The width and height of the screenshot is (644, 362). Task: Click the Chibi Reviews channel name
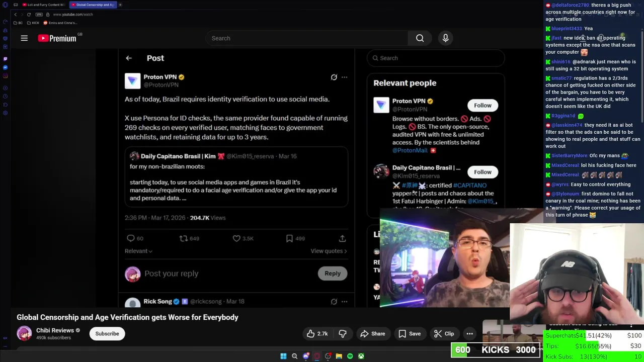55,330
